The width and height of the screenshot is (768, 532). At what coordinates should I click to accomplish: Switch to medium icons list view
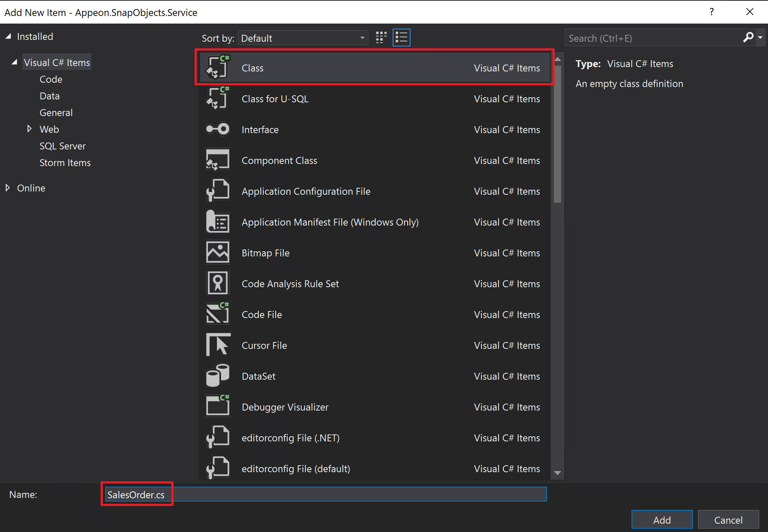pos(401,38)
